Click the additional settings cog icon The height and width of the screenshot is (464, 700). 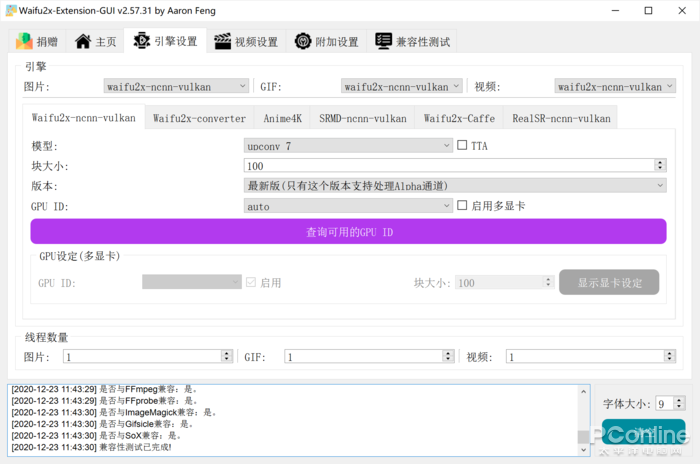[303, 42]
